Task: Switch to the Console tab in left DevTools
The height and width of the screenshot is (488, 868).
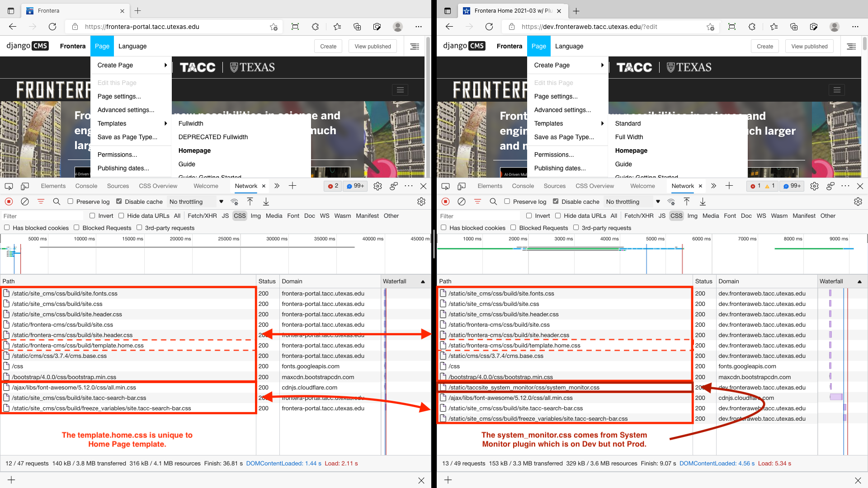Action: point(86,186)
